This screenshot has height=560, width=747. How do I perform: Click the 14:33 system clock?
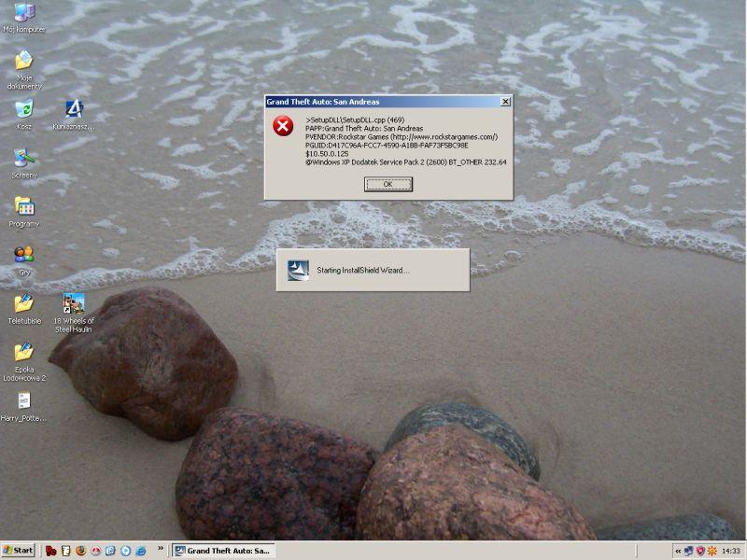click(x=731, y=552)
